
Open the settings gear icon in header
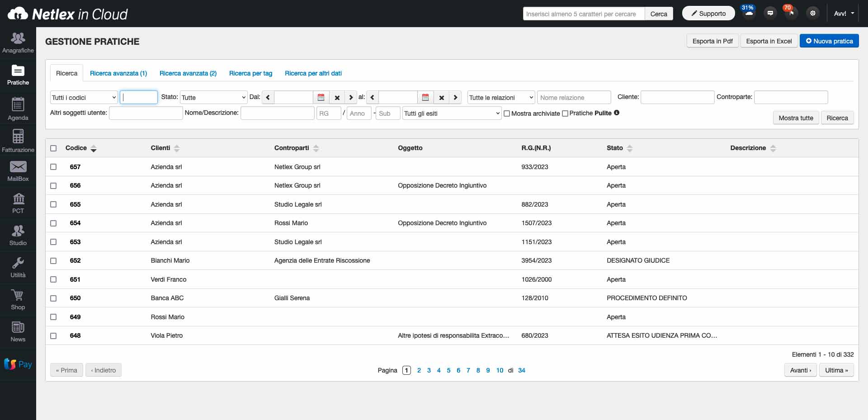(x=812, y=13)
